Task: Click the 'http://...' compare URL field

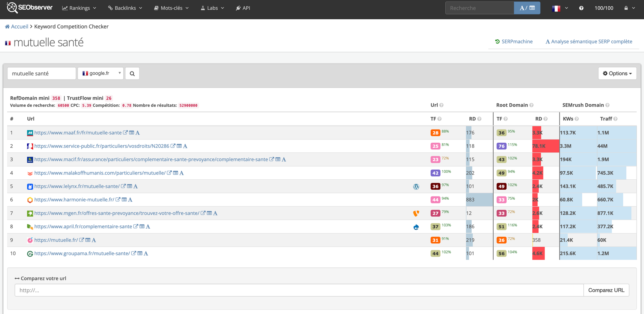Action: click(x=299, y=290)
